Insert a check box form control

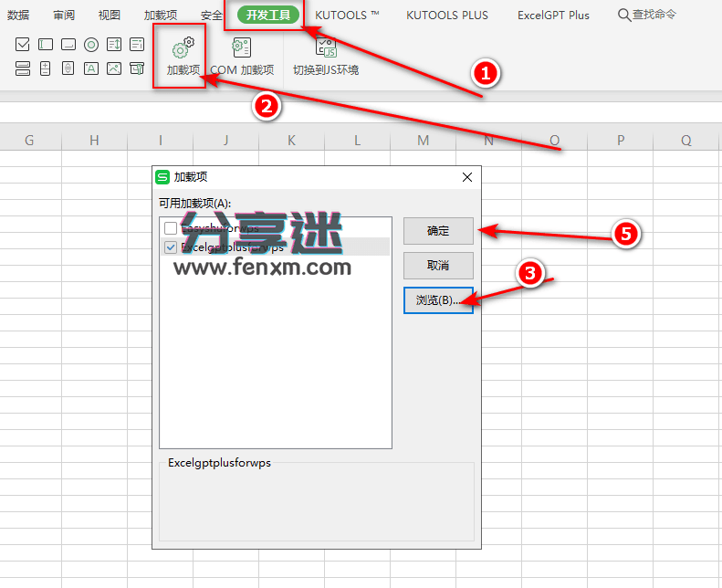pos(22,44)
